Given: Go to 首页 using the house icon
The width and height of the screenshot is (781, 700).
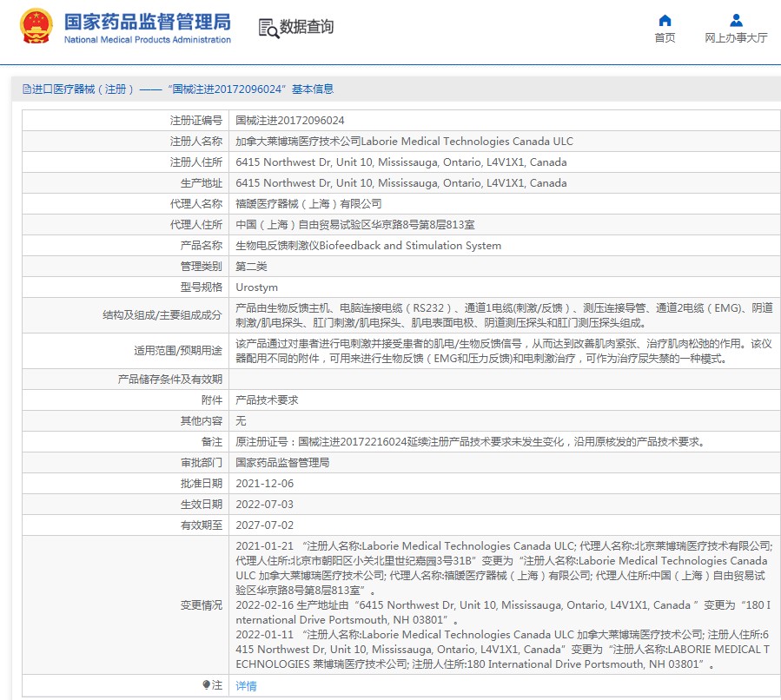Looking at the screenshot, I should point(665,21).
